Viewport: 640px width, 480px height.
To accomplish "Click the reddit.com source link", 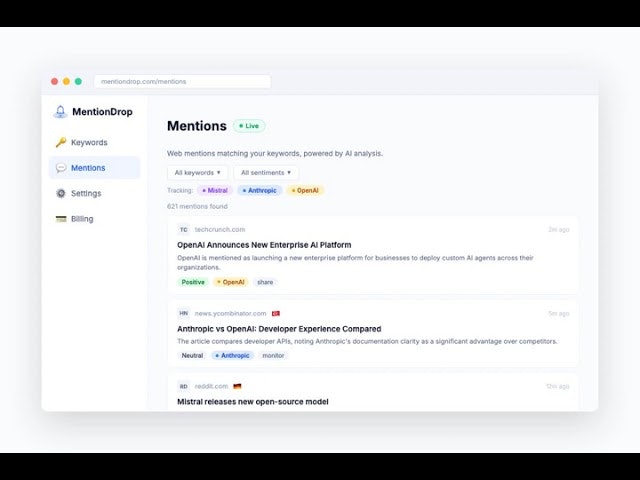I will coord(211,386).
